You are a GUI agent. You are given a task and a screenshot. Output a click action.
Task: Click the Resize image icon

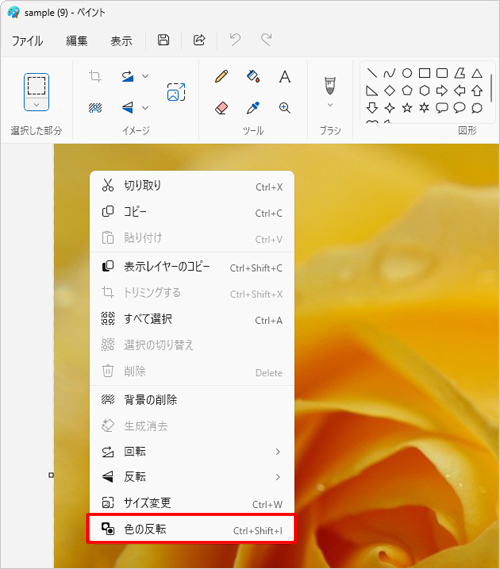176,92
